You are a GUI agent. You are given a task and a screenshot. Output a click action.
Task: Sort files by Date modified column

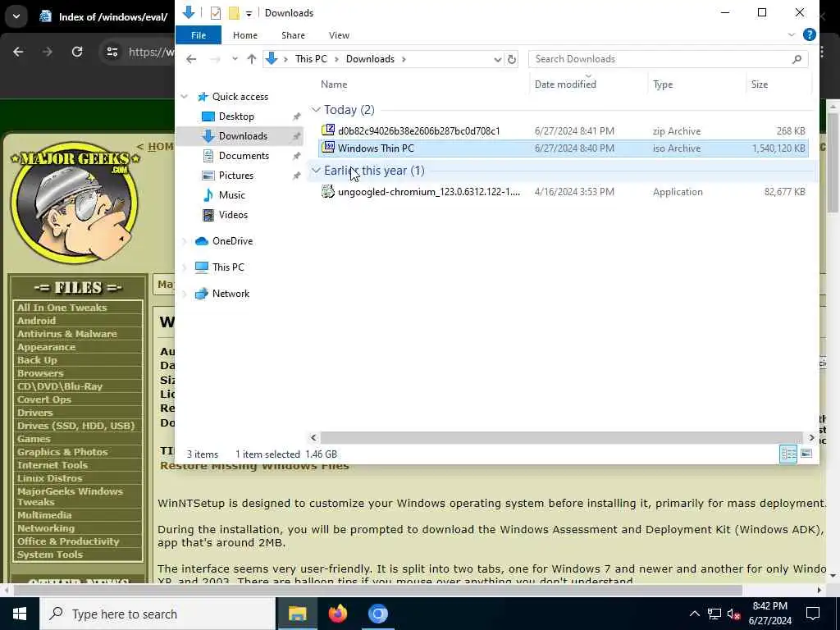coord(565,84)
